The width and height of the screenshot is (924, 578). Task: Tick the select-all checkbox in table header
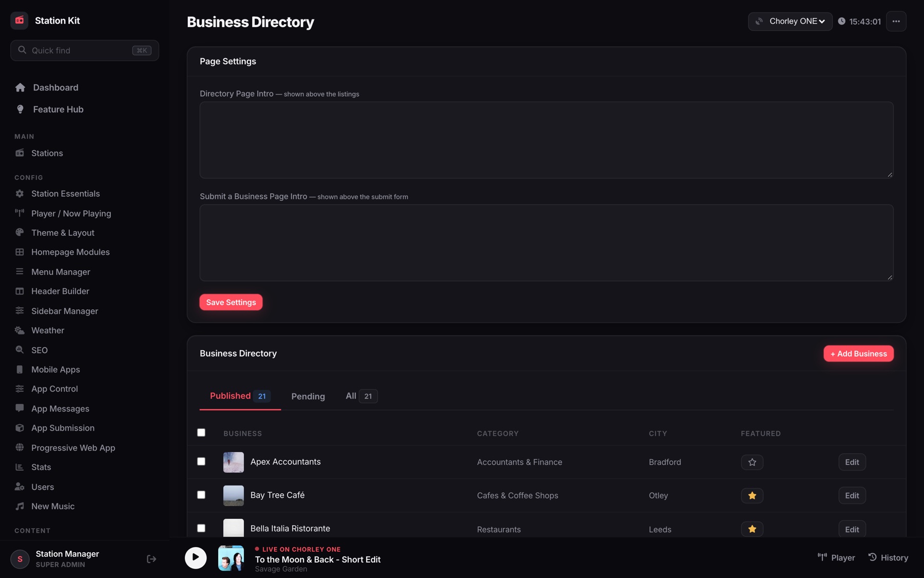coord(201,433)
